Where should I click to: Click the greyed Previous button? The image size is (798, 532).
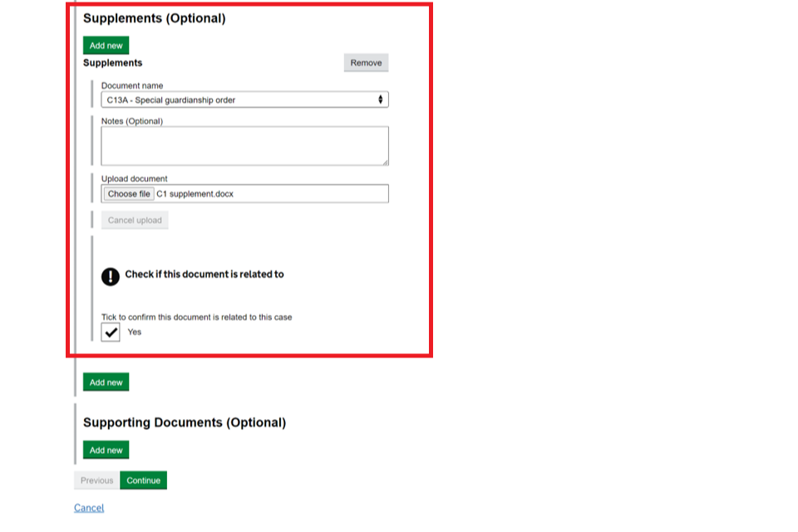[x=96, y=480]
